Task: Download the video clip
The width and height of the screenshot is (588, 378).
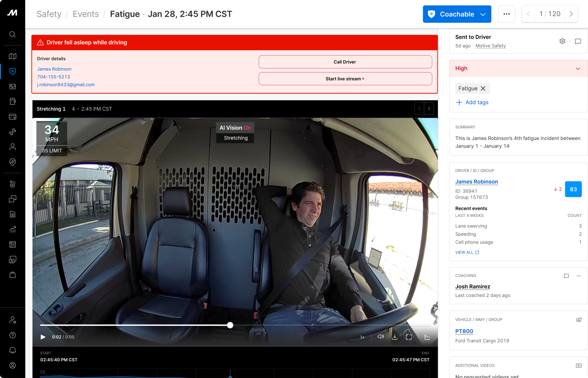Action: [x=395, y=337]
